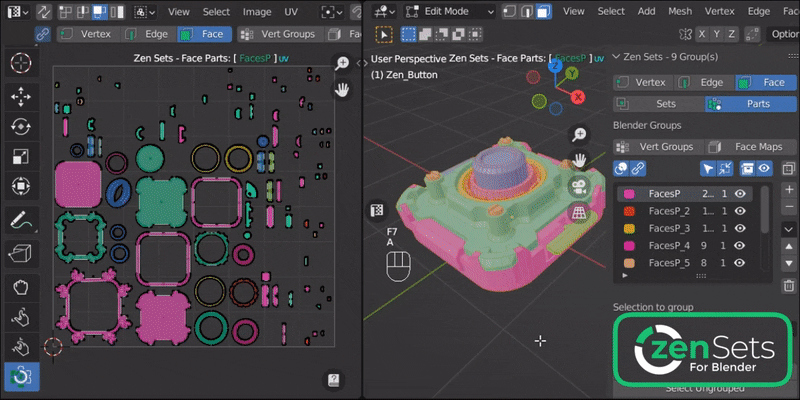Image resolution: width=800 pixels, height=400 pixels.
Task: Switch to Edge mode in Zen Sets panel
Action: (x=704, y=82)
